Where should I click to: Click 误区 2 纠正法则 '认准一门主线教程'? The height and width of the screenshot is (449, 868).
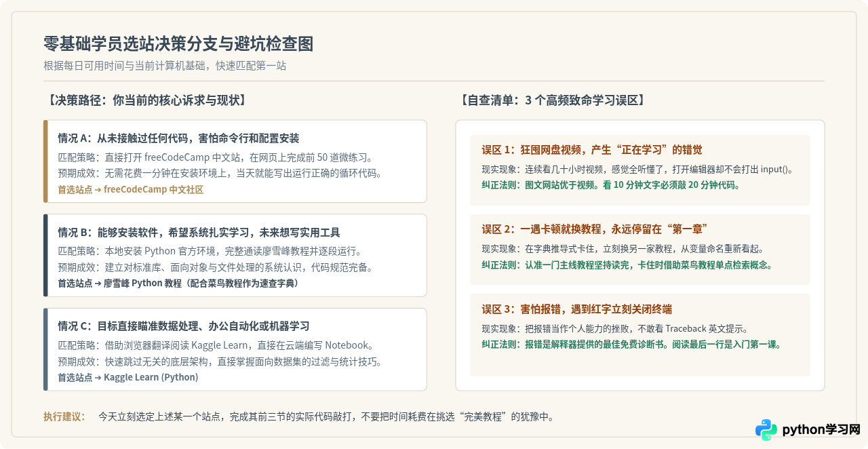pyautogui.click(x=627, y=265)
